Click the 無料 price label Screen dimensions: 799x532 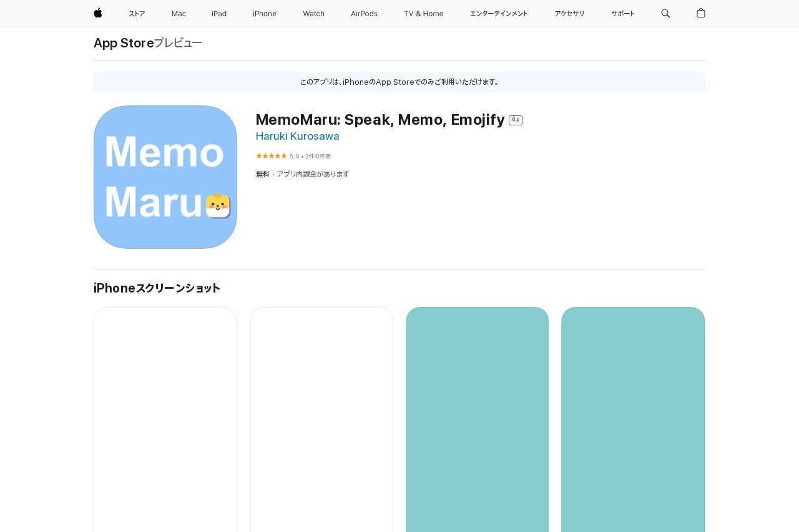pyautogui.click(x=263, y=174)
